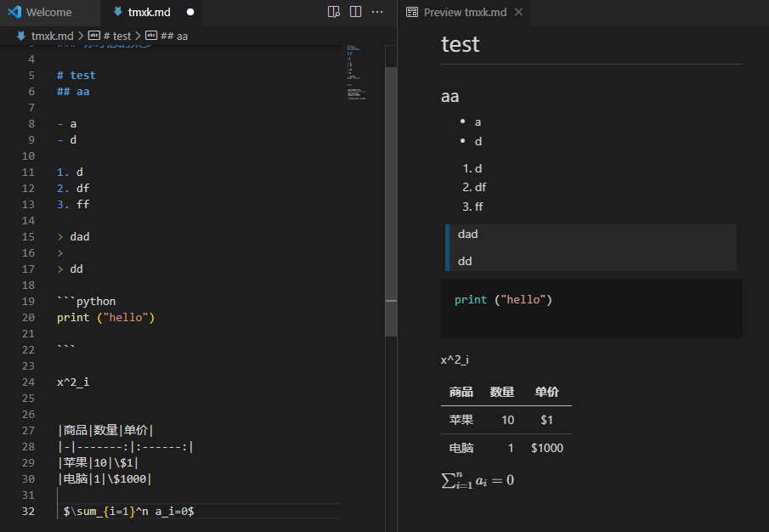Click the '|苹果|10|\$1|' source line

(x=98, y=462)
